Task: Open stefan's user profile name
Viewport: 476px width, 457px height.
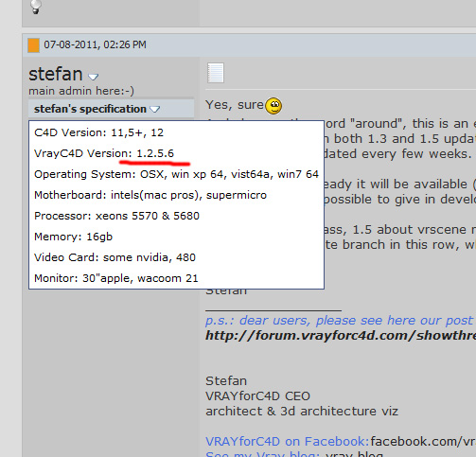Action: pyautogui.click(x=56, y=74)
